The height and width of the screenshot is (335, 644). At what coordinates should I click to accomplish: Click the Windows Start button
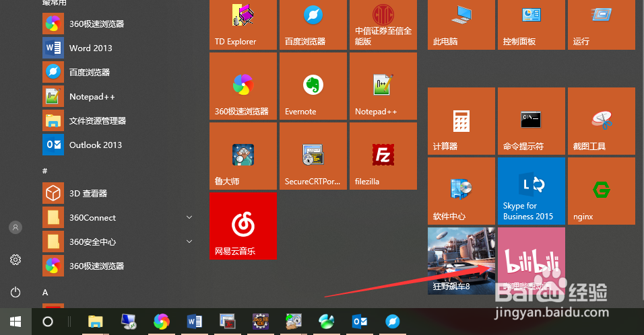(15, 322)
